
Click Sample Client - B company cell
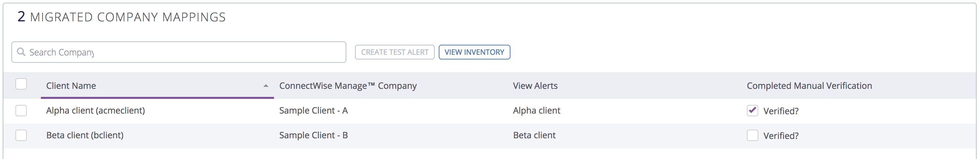click(x=313, y=135)
